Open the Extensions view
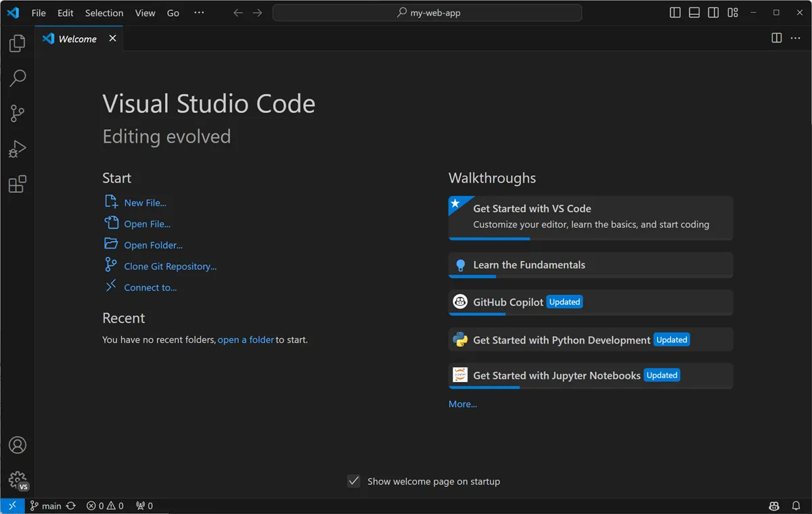812x514 pixels. [17, 183]
